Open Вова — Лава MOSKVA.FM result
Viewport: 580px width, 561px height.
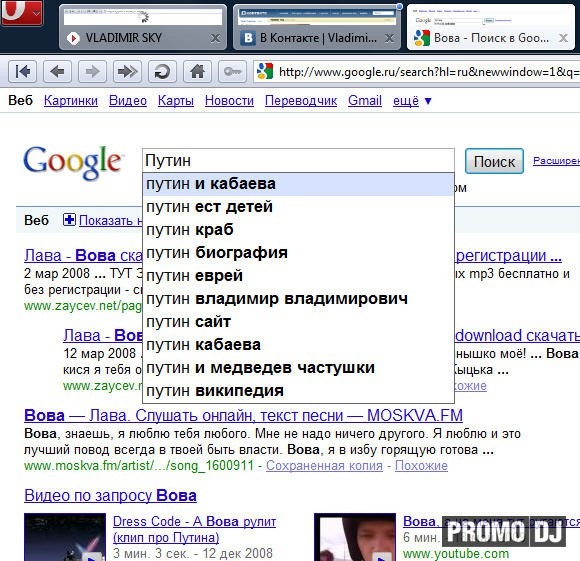[243, 416]
